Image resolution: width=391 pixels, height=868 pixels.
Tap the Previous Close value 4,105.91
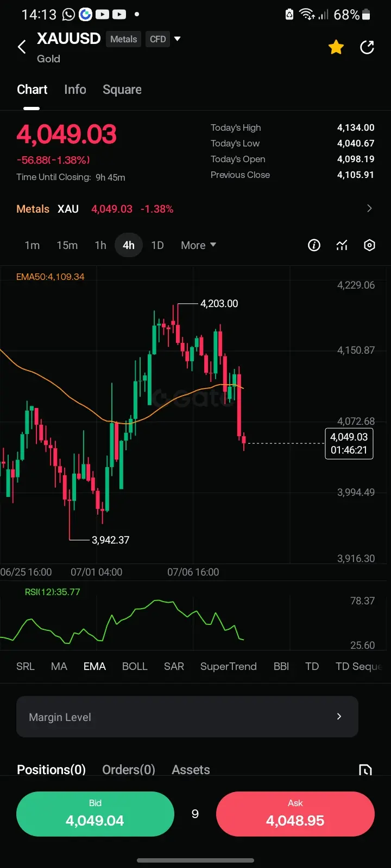point(356,175)
